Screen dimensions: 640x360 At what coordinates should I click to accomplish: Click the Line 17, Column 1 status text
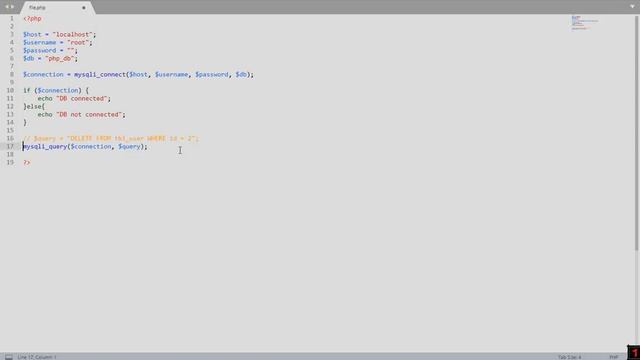[x=37, y=357]
